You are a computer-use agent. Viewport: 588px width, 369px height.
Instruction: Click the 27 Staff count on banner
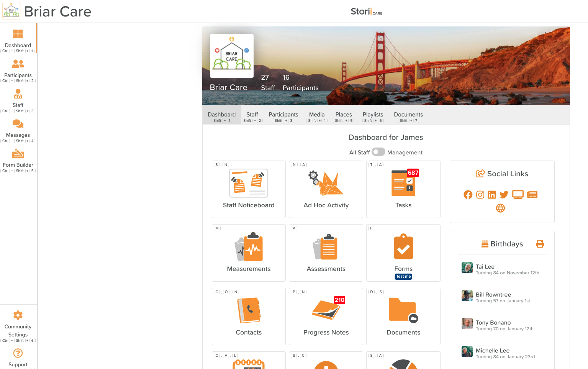tap(268, 82)
